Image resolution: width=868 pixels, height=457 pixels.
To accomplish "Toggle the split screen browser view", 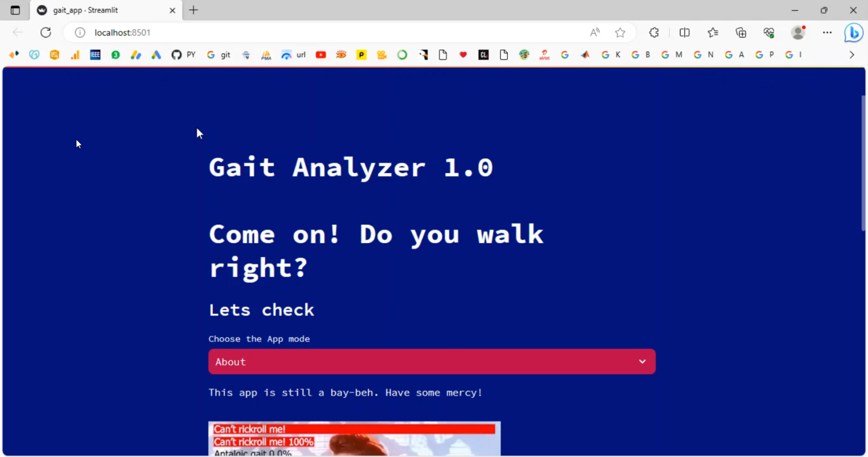I will coord(685,32).
